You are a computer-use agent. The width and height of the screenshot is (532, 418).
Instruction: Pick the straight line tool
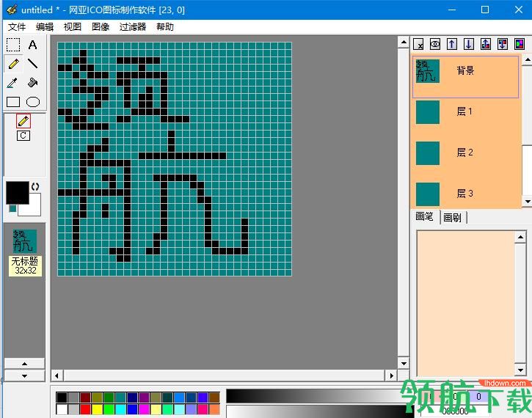pos(32,64)
